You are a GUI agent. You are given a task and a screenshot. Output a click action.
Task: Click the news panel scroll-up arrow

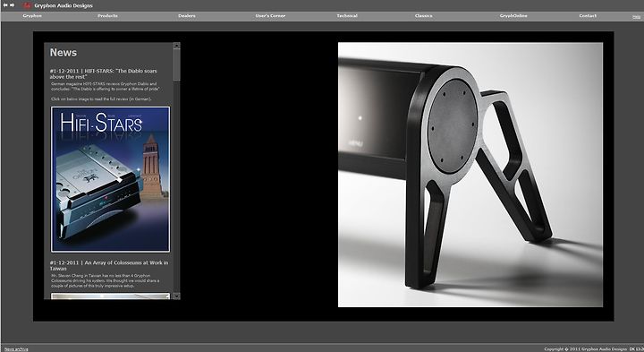click(176, 46)
